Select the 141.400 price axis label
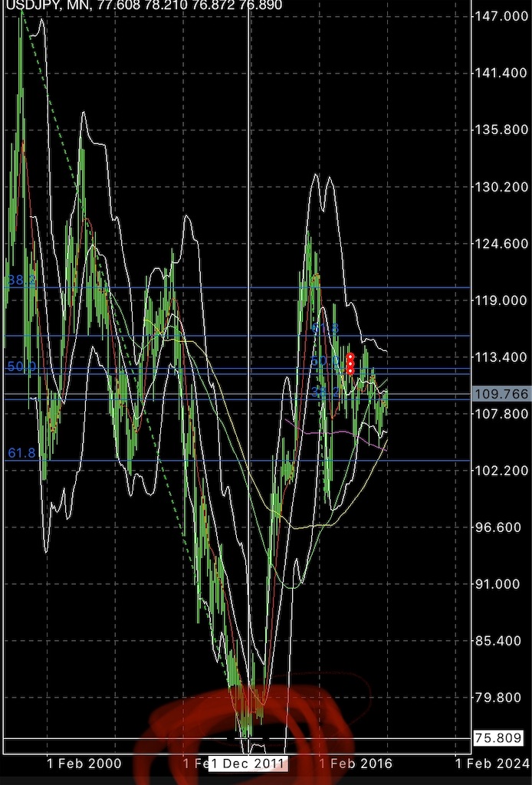 (x=502, y=73)
